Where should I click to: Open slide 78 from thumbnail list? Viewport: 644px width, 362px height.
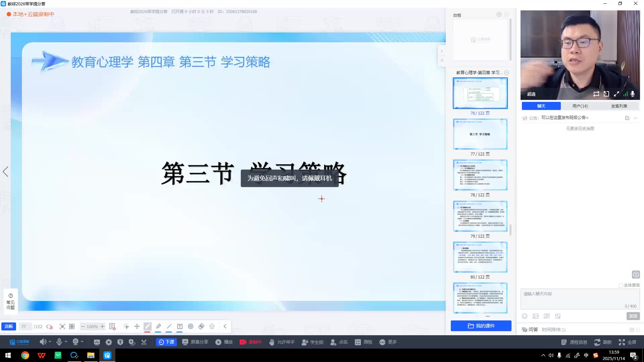[x=480, y=175]
